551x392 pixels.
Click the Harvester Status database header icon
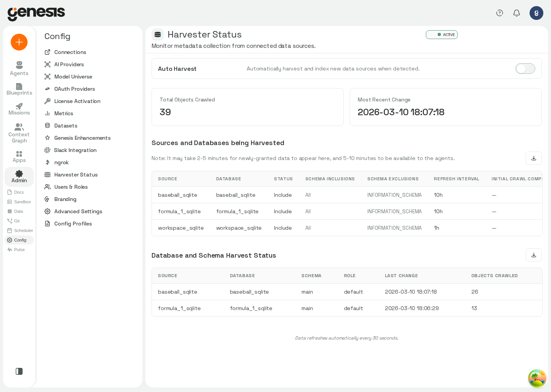(158, 34)
